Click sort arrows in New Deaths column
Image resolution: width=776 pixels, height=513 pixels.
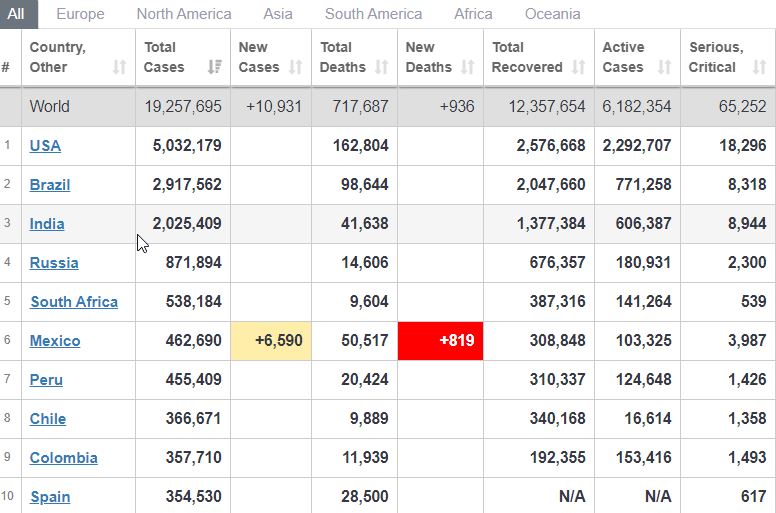click(467, 67)
